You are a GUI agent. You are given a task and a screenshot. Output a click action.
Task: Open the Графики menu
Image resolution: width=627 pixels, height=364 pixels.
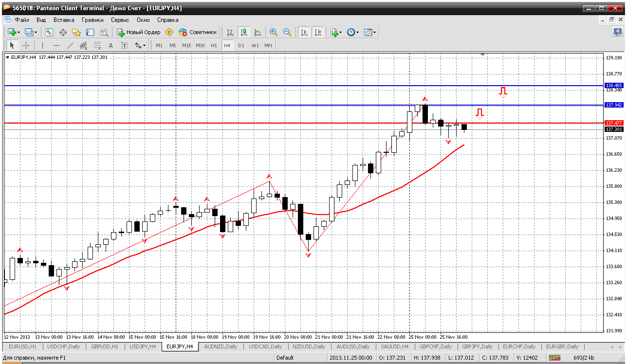click(x=92, y=20)
